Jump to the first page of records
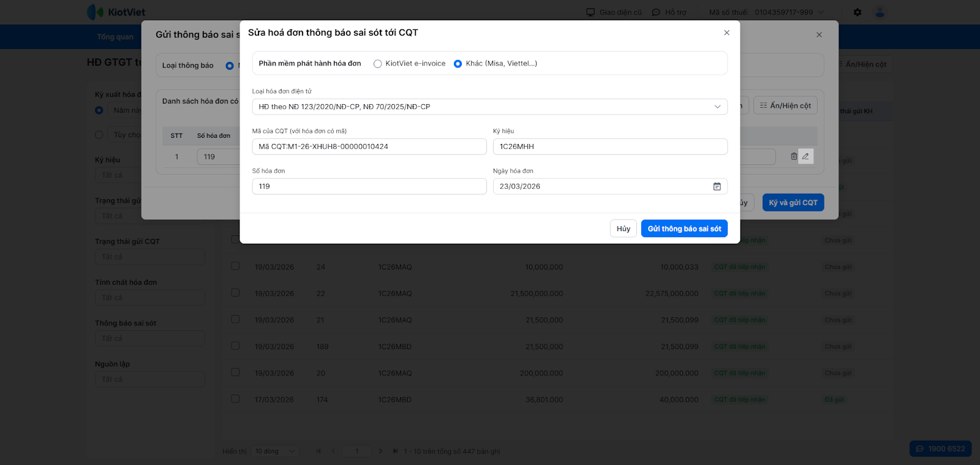The width and height of the screenshot is (980, 465). click(318, 451)
